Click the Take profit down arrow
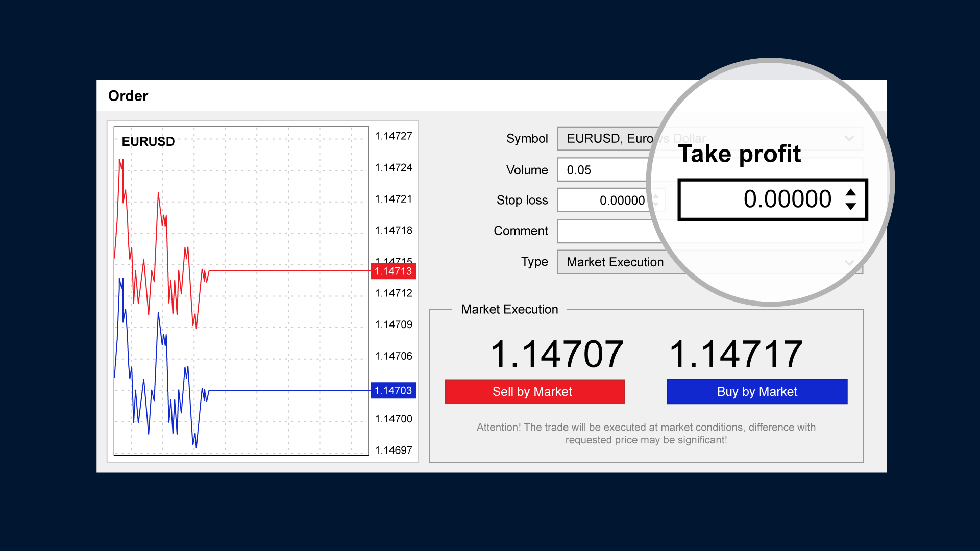The image size is (980, 551). [x=850, y=207]
